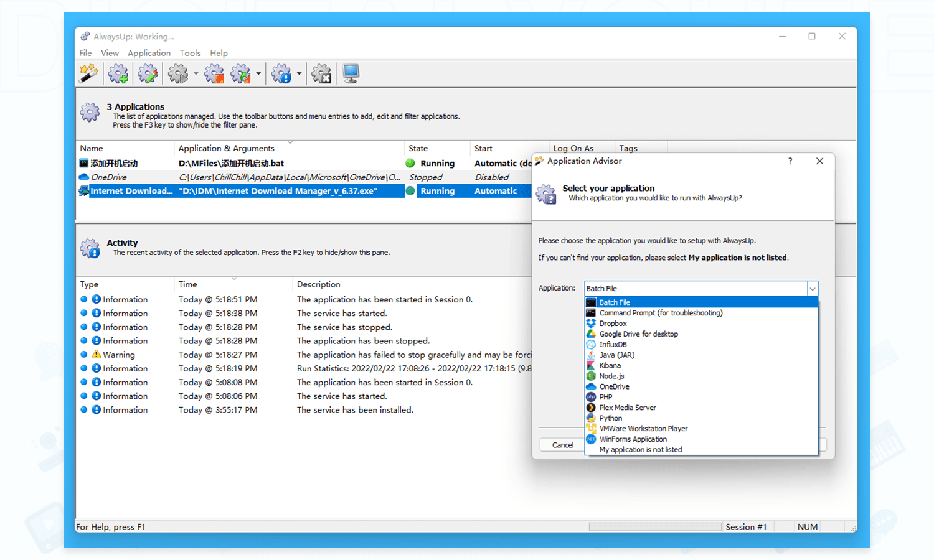Select PHP from the list
The width and height of the screenshot is (934, 560).
(x=701, y=397)
